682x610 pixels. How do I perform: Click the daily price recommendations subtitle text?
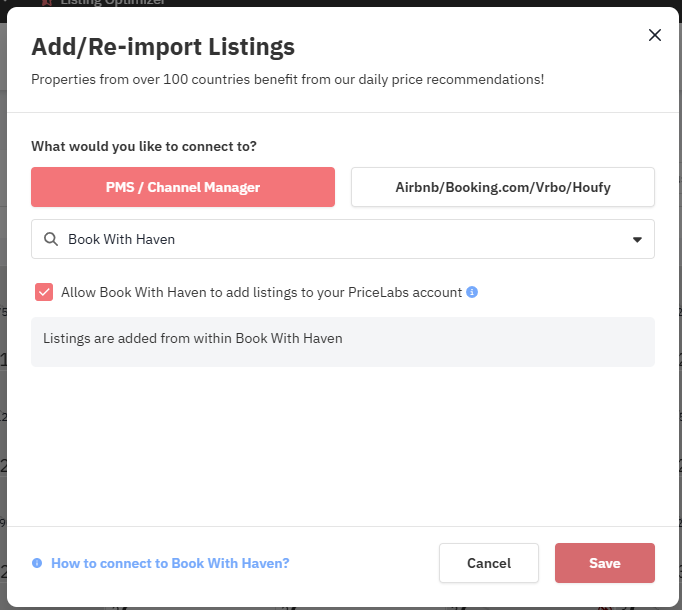(x=288, y=80)
